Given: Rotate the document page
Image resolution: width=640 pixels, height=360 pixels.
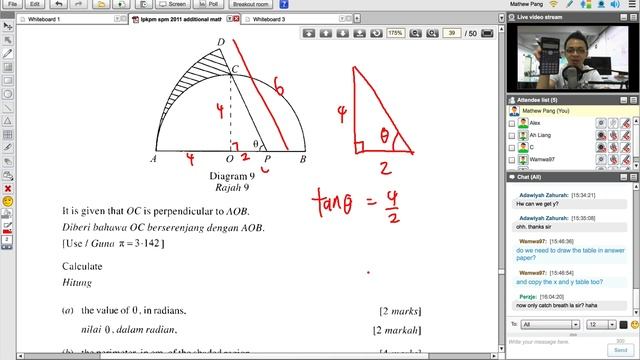Looking at the screenshot, I should click(x=376, y=33).
